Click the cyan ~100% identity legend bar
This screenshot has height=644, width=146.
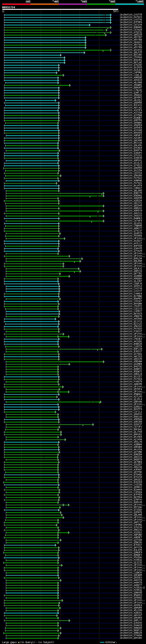pos(130,4)
